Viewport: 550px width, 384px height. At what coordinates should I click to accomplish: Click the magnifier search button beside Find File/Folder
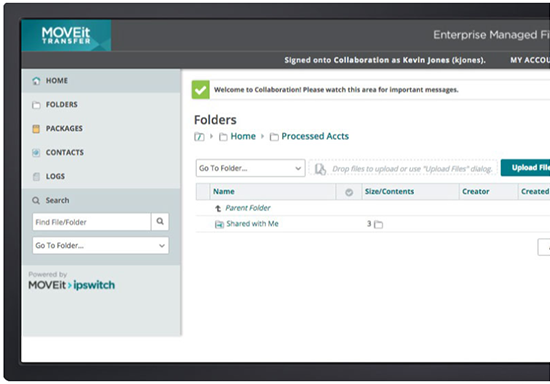pyautogui.click(x=160, y=221)
